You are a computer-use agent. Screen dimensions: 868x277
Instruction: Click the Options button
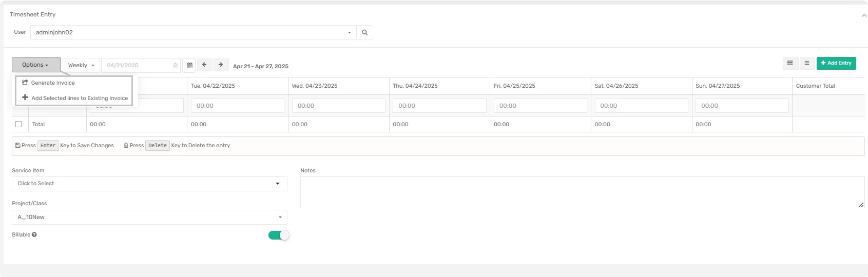pyautogui.click(x=36, y=65)
